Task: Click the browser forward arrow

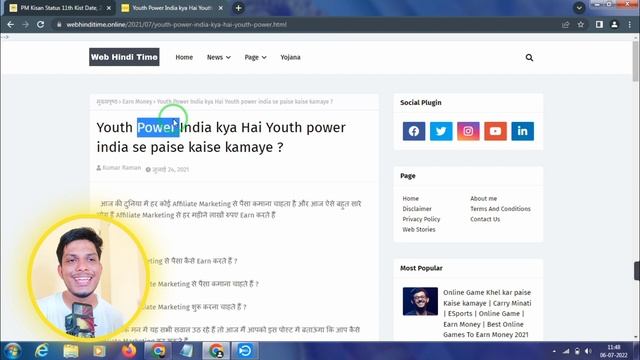Action: point(25,24)
